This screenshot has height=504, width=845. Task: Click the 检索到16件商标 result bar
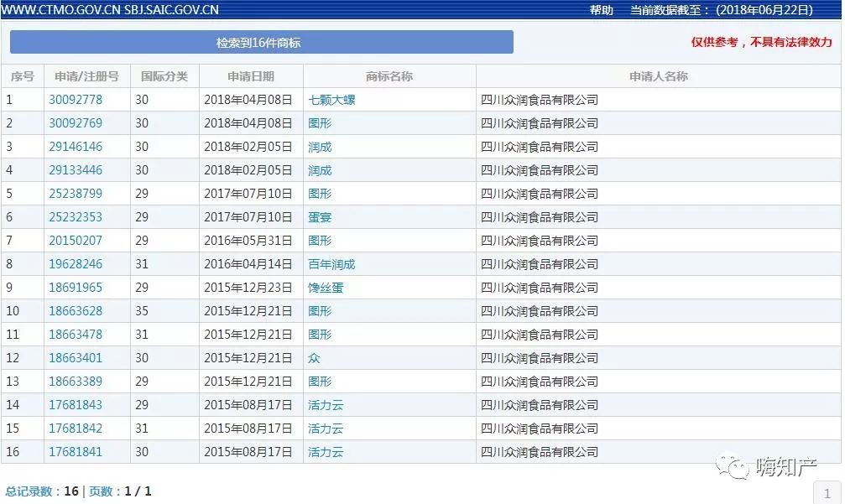click(261, 42)
